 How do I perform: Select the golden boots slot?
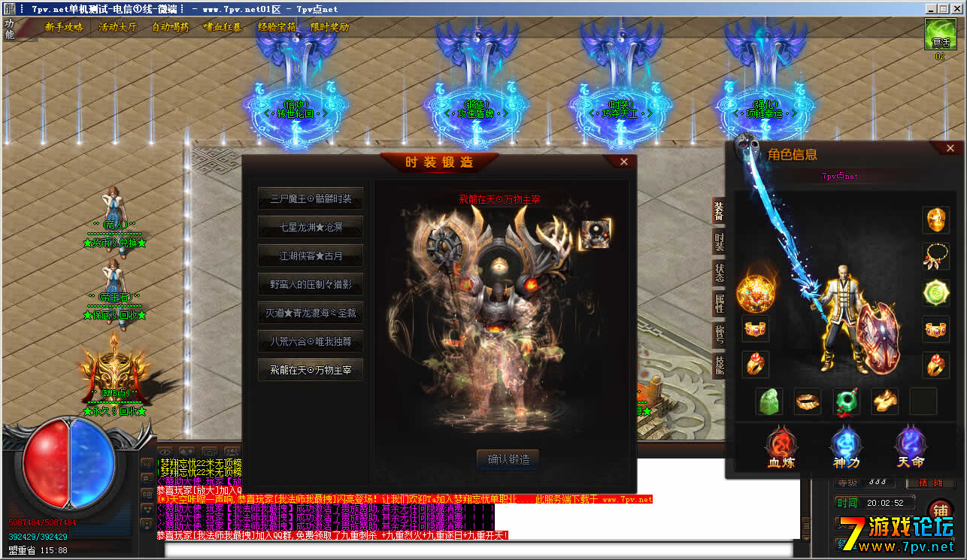click(885, 401)
